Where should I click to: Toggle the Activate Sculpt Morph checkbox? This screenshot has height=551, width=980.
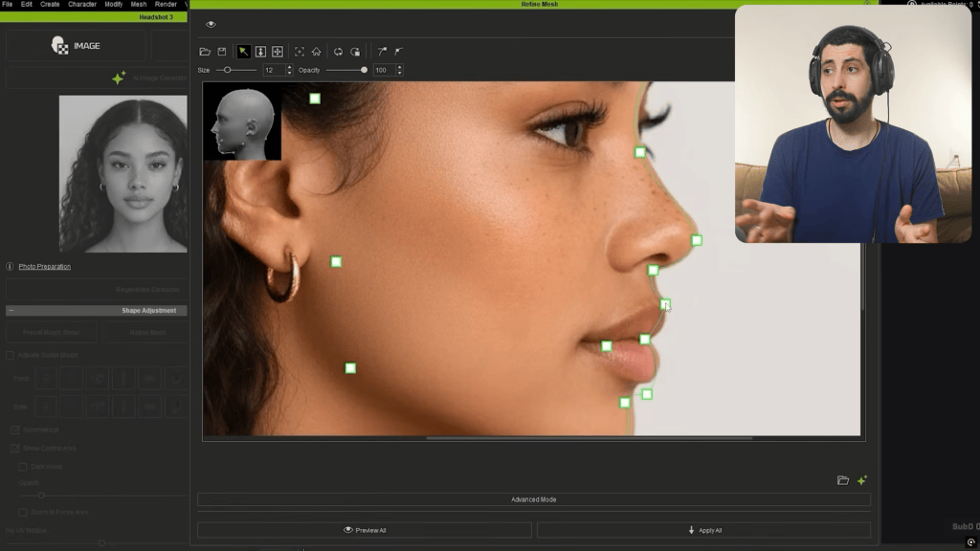click(10, 355)
